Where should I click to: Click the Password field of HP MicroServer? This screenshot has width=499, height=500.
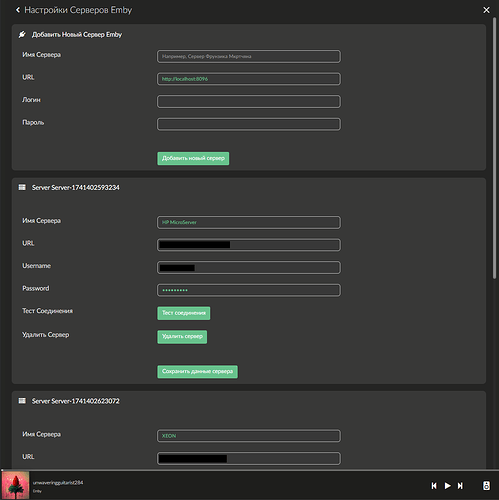[249, 290]
